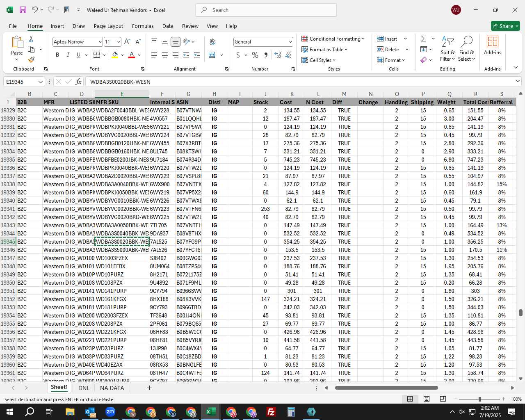The height and width of the screenshot is (420, 525).
Task: Click the Decrease Decimal icon
Action: pyautogui.click(x=288, y=55)
